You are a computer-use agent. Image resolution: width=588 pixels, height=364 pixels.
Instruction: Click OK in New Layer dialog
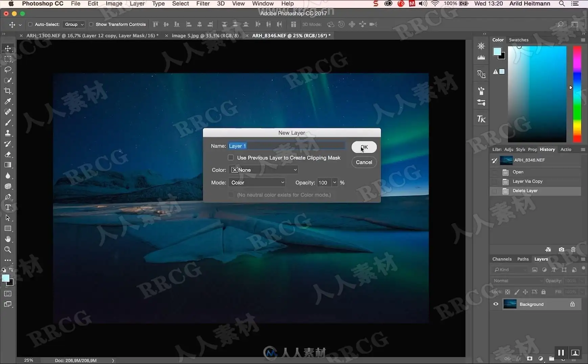tap(364, 147)
